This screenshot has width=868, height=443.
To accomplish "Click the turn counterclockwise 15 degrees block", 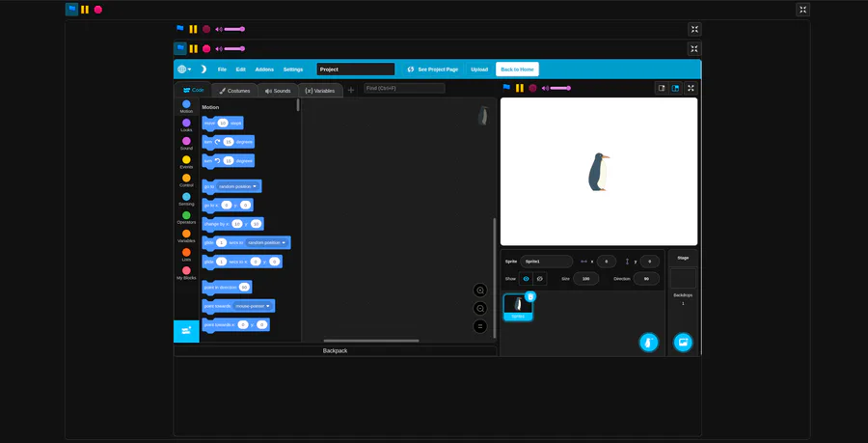I will [x=228, y=160].
